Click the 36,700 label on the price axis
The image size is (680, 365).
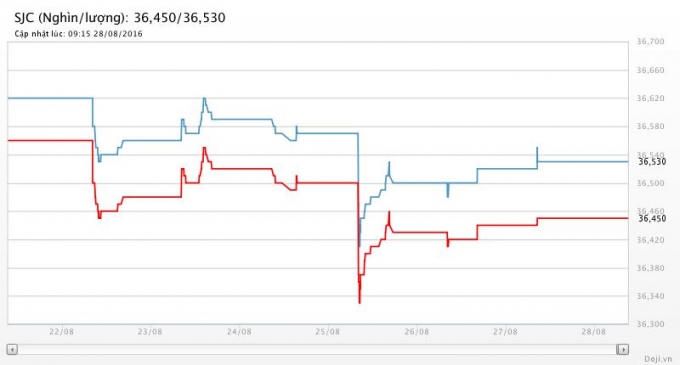click(x=650, y=42)
